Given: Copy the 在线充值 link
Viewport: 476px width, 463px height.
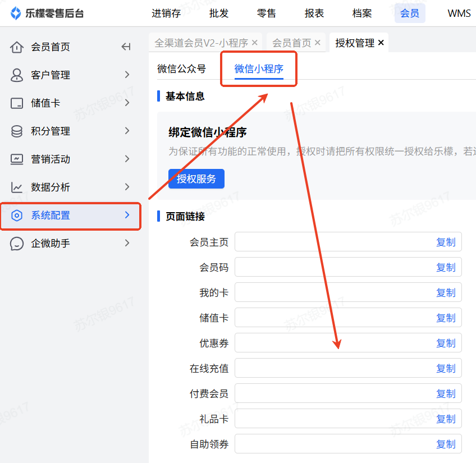Looking at the screenshot, I should pyautogui.click(x=446, y=368).
